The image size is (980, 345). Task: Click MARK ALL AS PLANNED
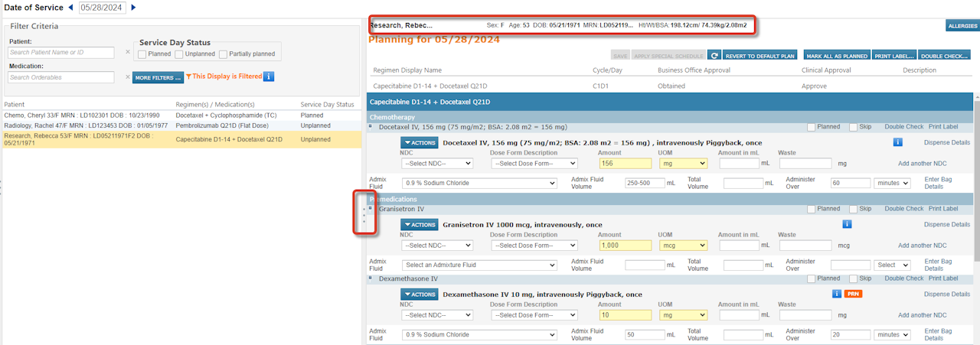coord(837,56)
